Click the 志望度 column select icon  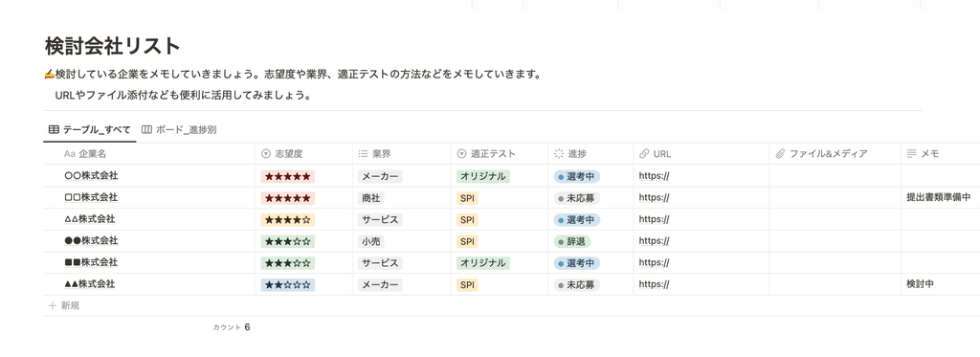pyautogui.click(x=266, y=154)
